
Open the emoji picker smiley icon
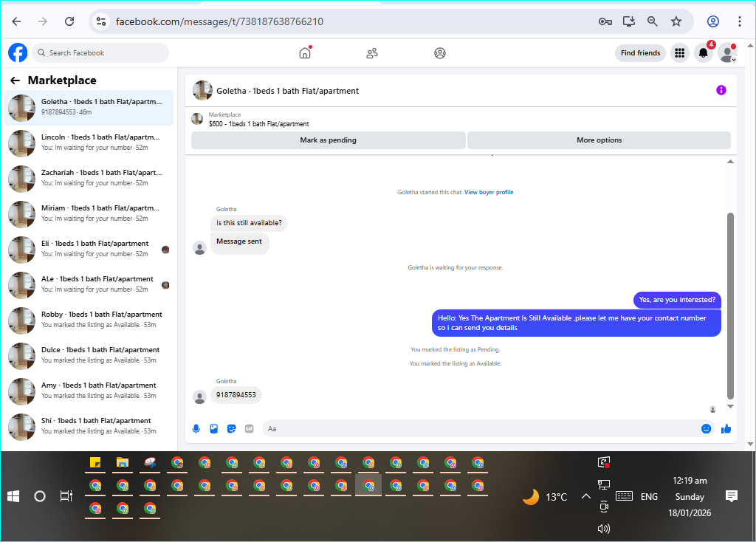click(x=706, y=429)
